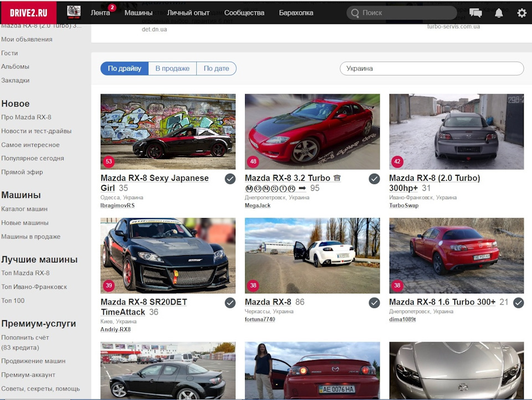The width and height of the screenshot is (532, 400).
Task: Open fortuna7740 user profile
Action: tap(260, 319)
